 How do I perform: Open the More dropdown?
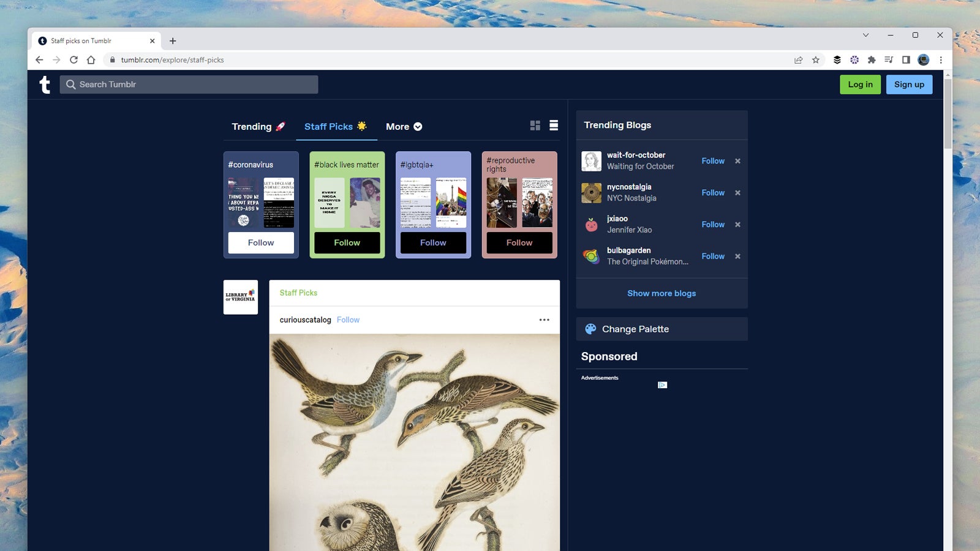coord(403,127)
